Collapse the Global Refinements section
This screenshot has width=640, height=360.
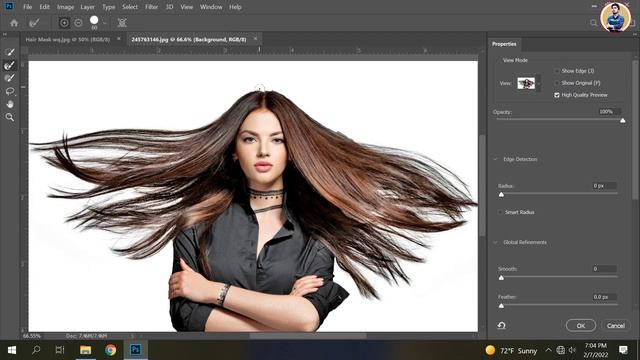pos(496,242)
